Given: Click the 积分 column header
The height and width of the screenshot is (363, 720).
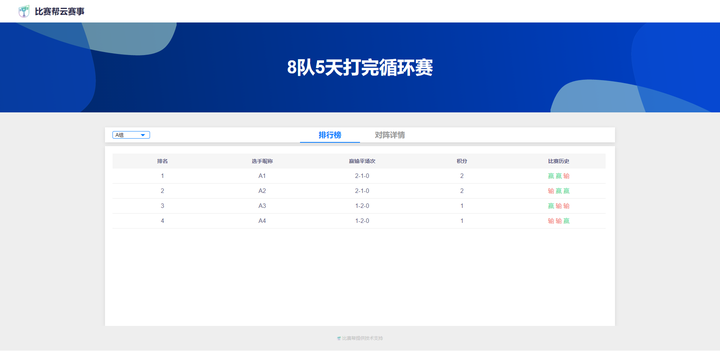Looking at the screenshot, I should [x=461, y=161].
